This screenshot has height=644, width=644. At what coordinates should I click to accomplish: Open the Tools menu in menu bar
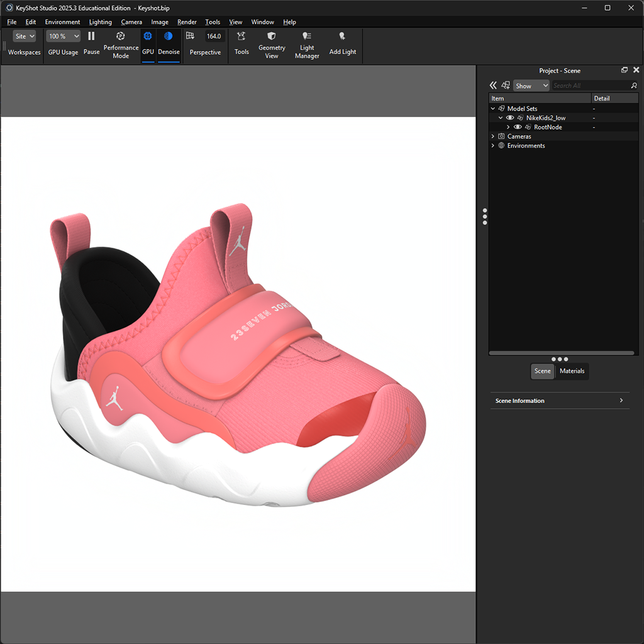coord(213,22)
